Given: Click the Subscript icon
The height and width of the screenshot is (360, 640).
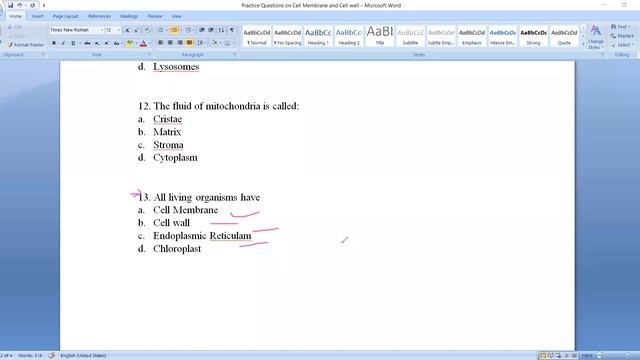Looking at the screenshot, I should [x=97, y=43].
